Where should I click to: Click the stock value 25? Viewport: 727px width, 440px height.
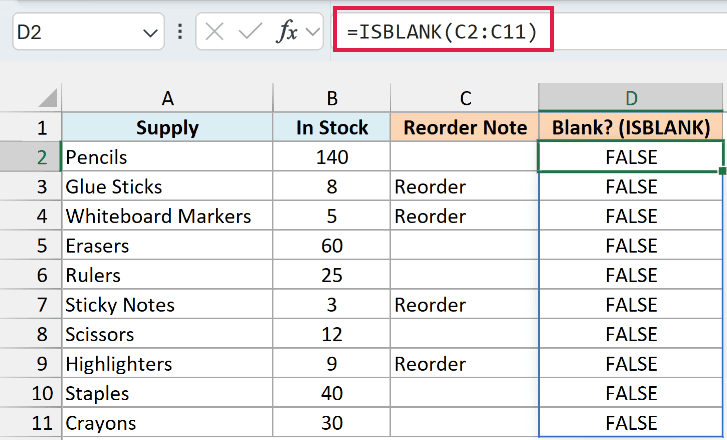(332, 275)
